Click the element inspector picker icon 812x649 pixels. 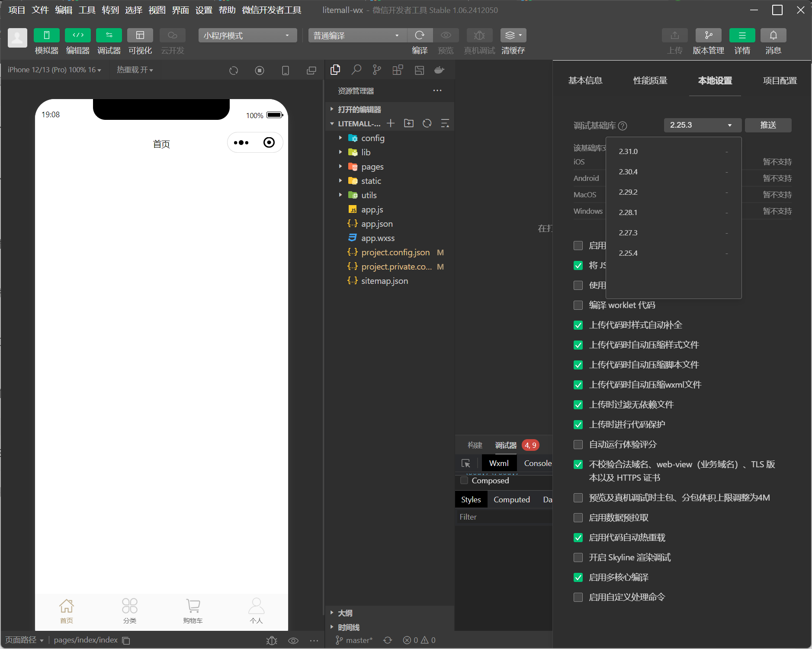(x=466, y=463)
